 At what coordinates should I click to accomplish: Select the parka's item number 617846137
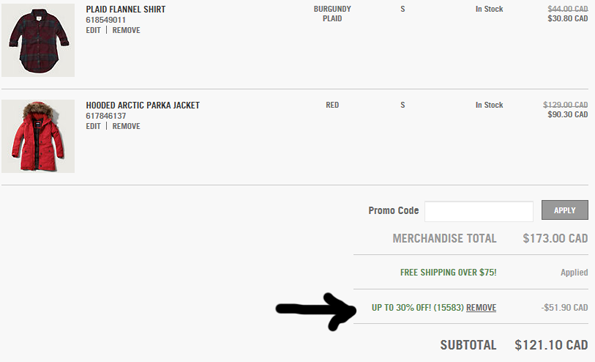click(x=105, y=116)
